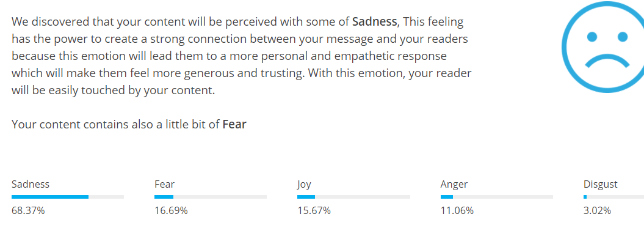Image resolution: width=644 pixels, height=225 pixels.
Task: Click the Fear progress bar
Action: [x=211, y=197]
